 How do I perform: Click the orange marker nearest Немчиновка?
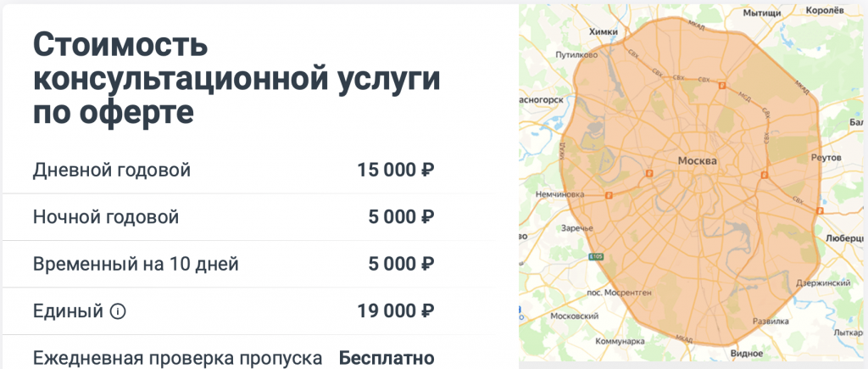click(609, 195)
